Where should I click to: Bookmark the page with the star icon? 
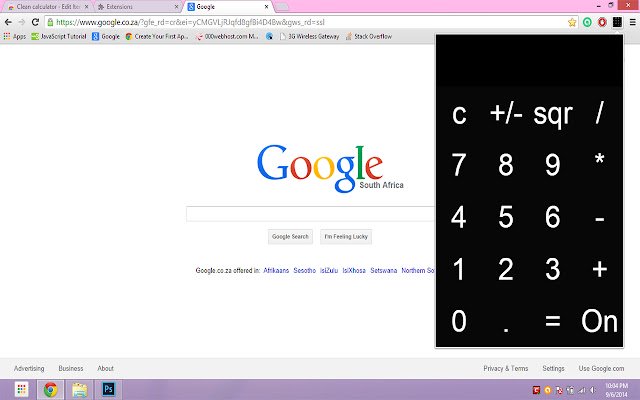(x=572, y=22)
